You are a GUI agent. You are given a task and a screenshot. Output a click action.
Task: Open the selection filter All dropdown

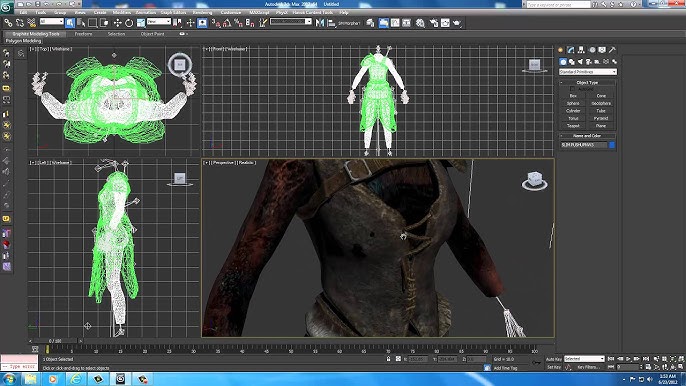coord(51,21)
